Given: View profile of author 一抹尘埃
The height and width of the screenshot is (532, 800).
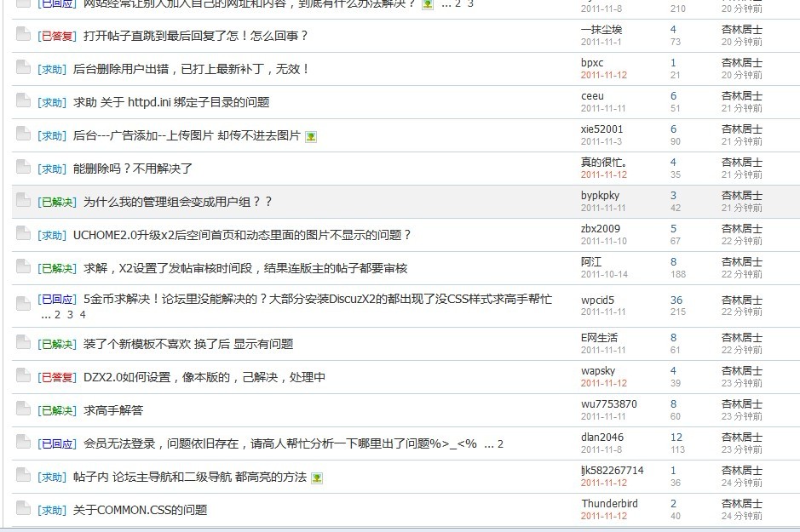Looking at the screenshot, I should click(601, 30).
